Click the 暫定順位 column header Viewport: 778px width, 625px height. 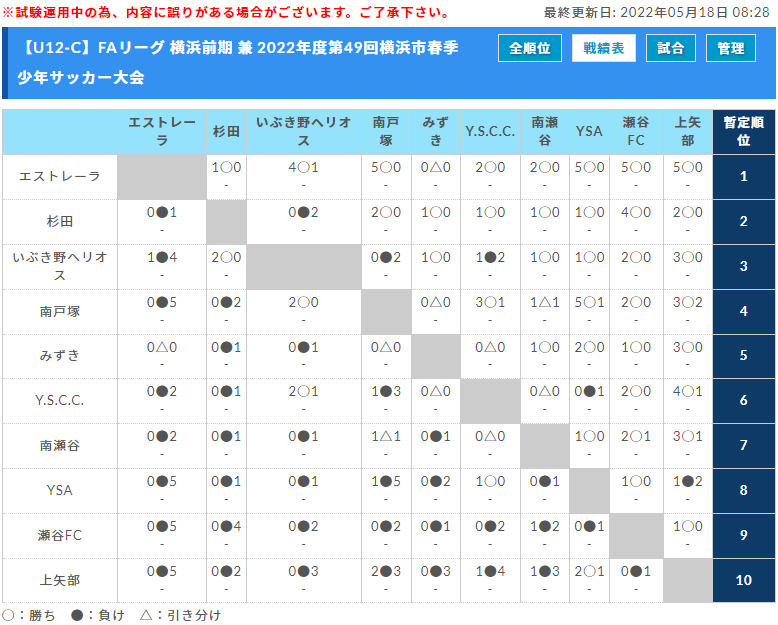744,132
